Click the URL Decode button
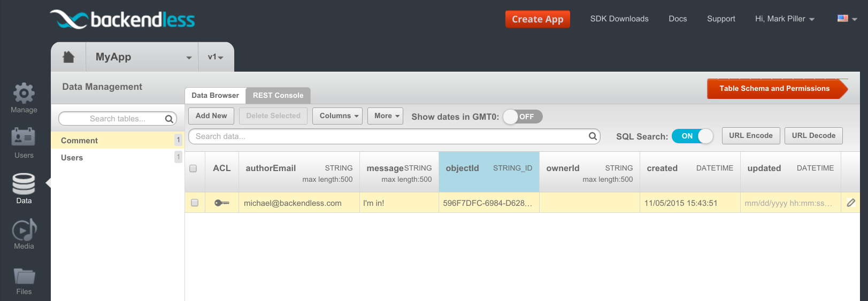 coord(813,136)
